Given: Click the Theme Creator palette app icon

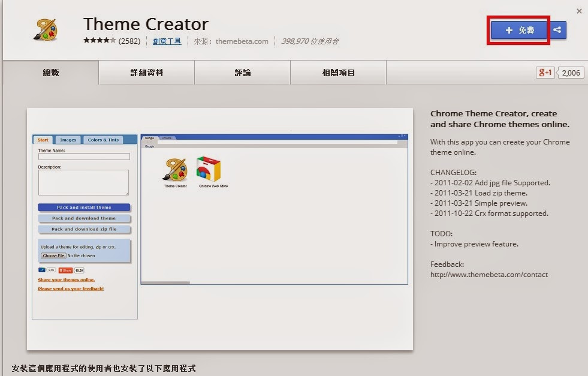Looking at the screenshot, I should point(46,29).
